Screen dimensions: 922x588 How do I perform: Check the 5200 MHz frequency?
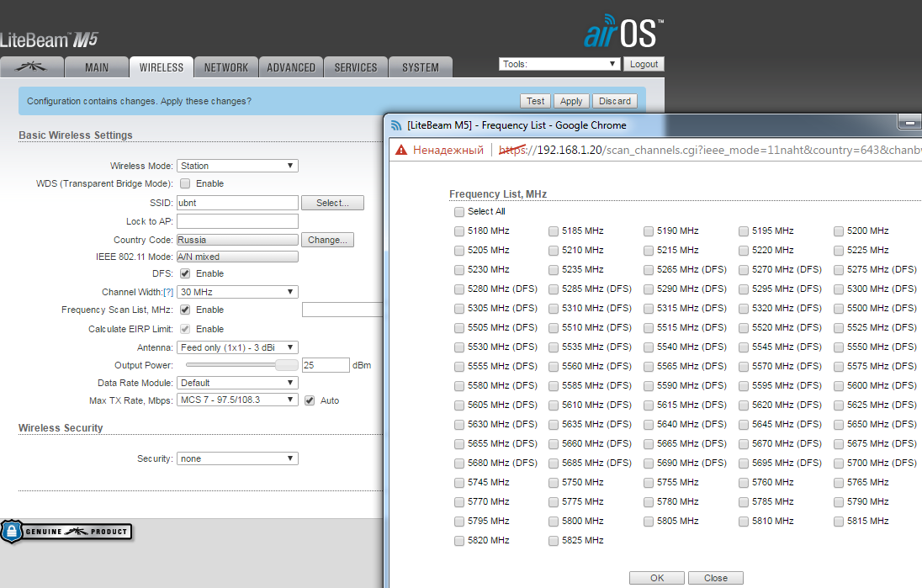click(839, 231)
